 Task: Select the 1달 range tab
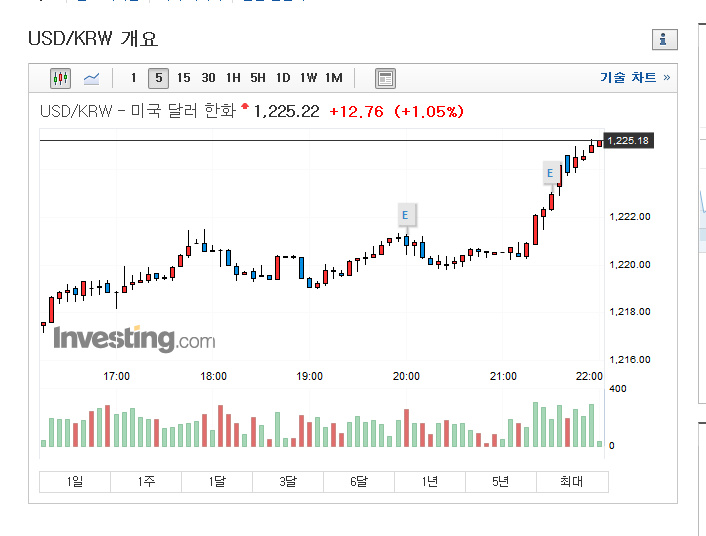217,482
